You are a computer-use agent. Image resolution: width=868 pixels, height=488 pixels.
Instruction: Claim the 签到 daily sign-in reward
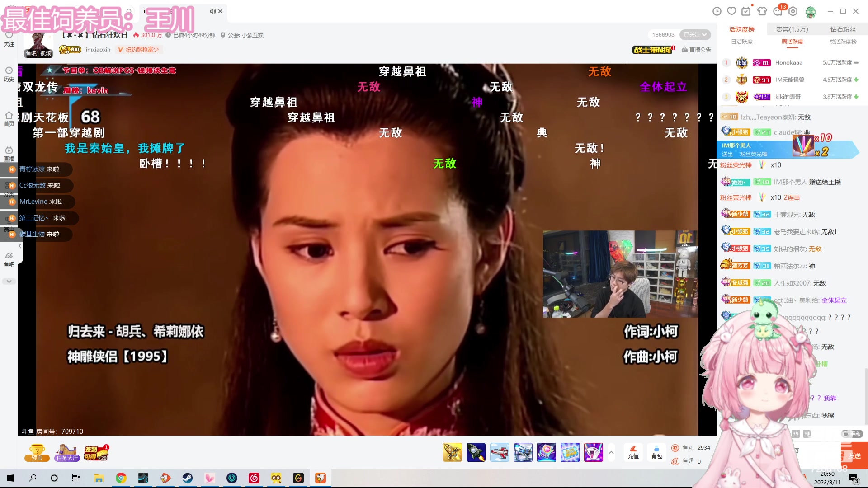click(96, 452)
